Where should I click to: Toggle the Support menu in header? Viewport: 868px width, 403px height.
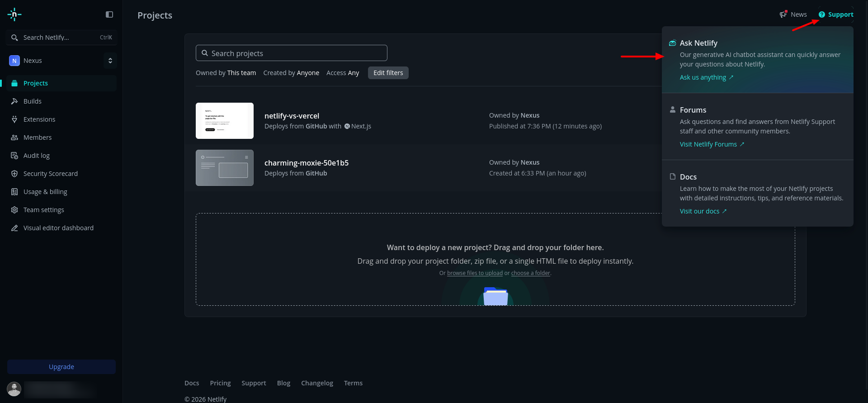click(836, 14)
